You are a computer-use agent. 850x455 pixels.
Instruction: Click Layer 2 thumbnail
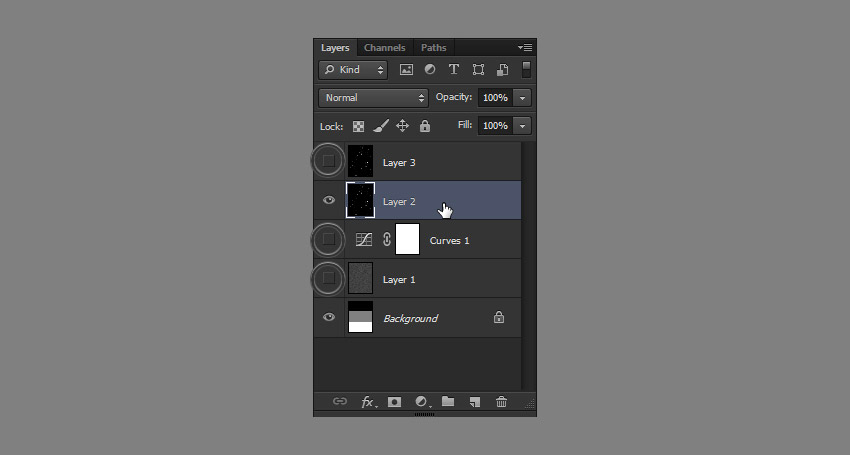click(360, 200)
